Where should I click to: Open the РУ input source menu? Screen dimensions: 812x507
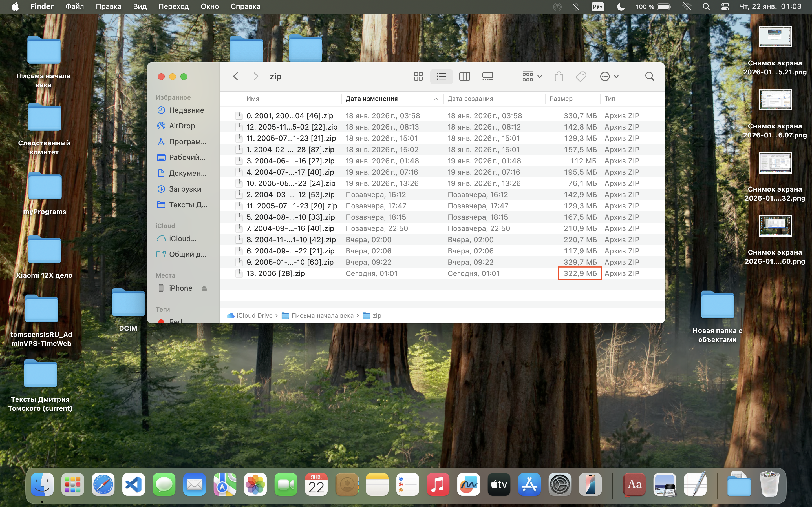(598, 7)
